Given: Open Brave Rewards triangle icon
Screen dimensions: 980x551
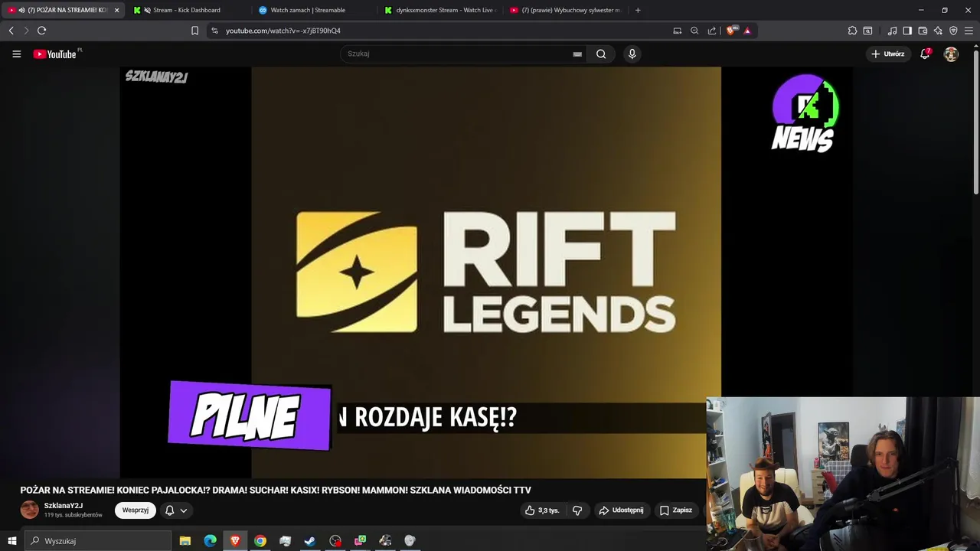Looking at the screenshot, I should [747, 31].
